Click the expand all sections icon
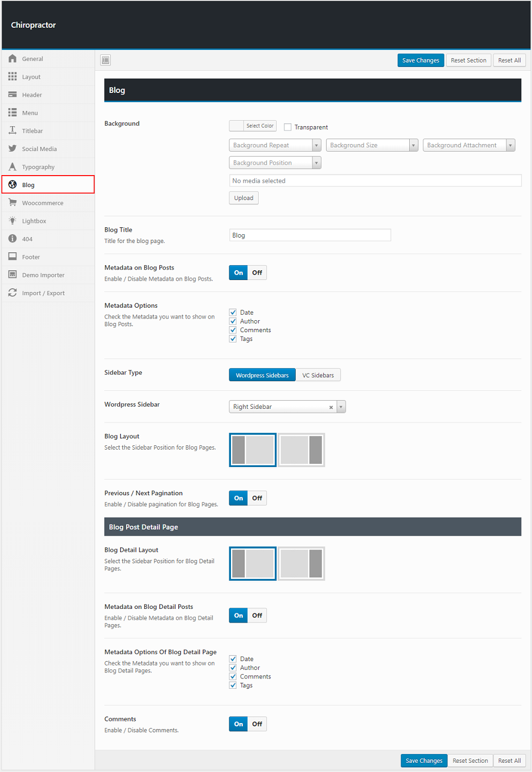This screenshot has width=532, height=772. click(x=105, y=60)
